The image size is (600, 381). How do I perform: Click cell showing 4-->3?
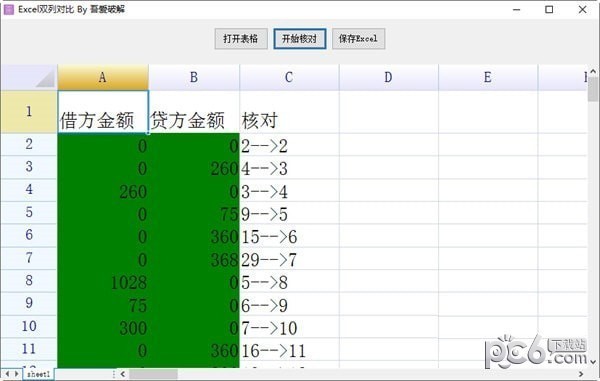[289, 167]
